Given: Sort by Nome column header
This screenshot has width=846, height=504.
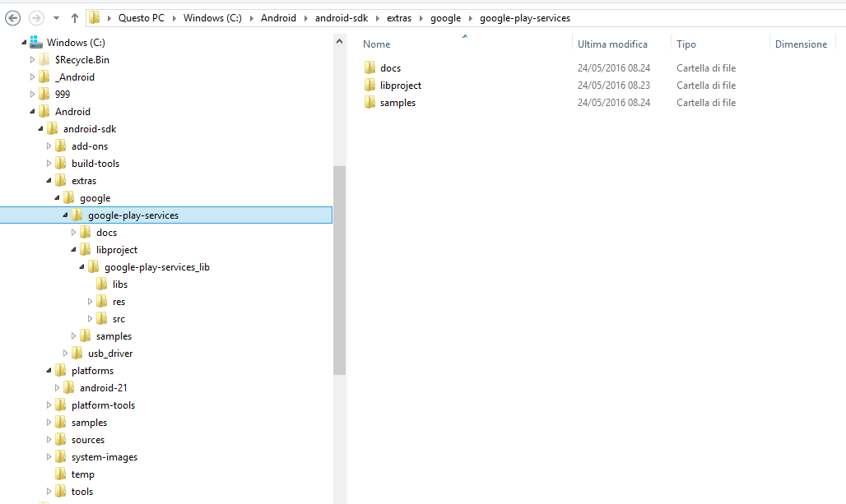Looking at the screenshot, I should pos(377,44).
